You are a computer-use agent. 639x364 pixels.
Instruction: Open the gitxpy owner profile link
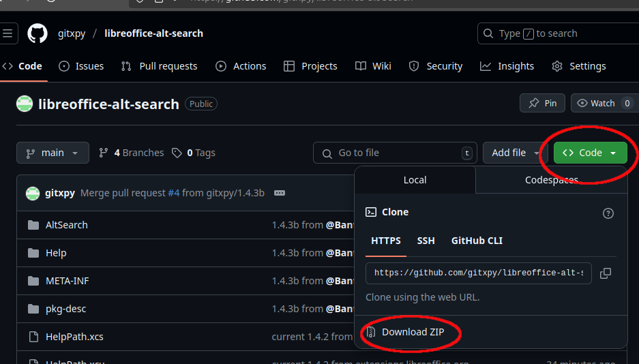[x=72, y=33]
